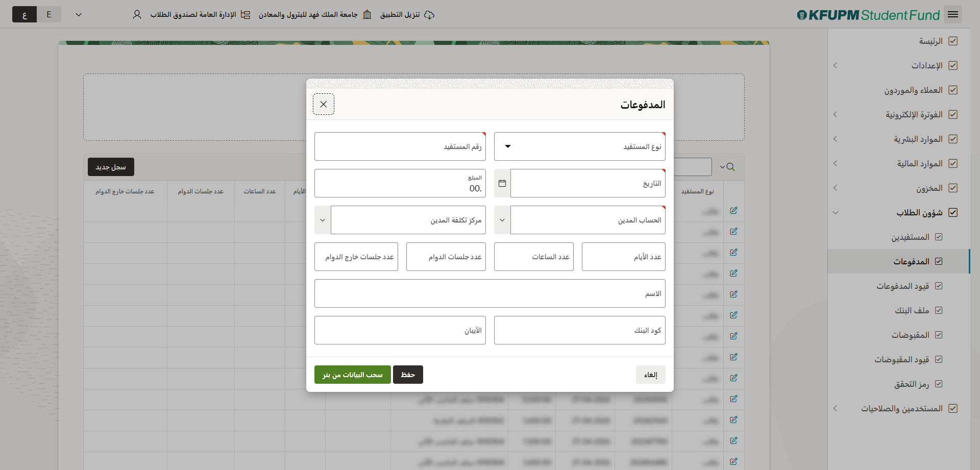Viewport: 980px width, 470px height.
Task: Select the المدفوعات submenu item
Action: click(x=899, y=261)
